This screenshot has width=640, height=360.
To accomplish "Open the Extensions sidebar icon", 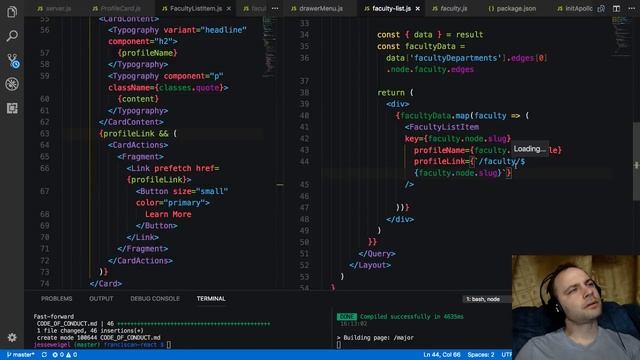I will tap(12, 108).
